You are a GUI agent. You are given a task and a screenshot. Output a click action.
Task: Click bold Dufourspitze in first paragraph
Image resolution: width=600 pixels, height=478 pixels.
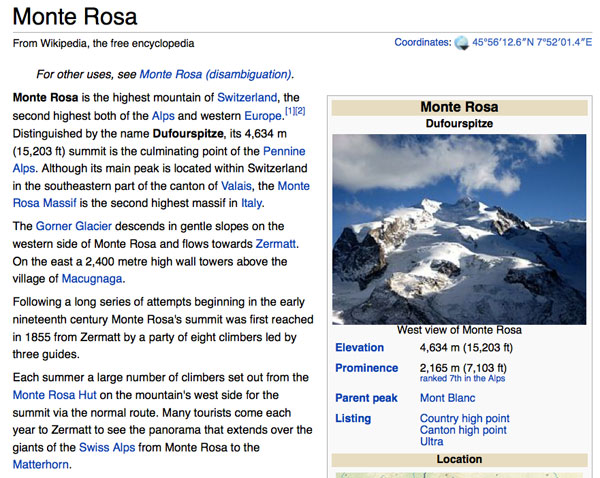point(188,134)
